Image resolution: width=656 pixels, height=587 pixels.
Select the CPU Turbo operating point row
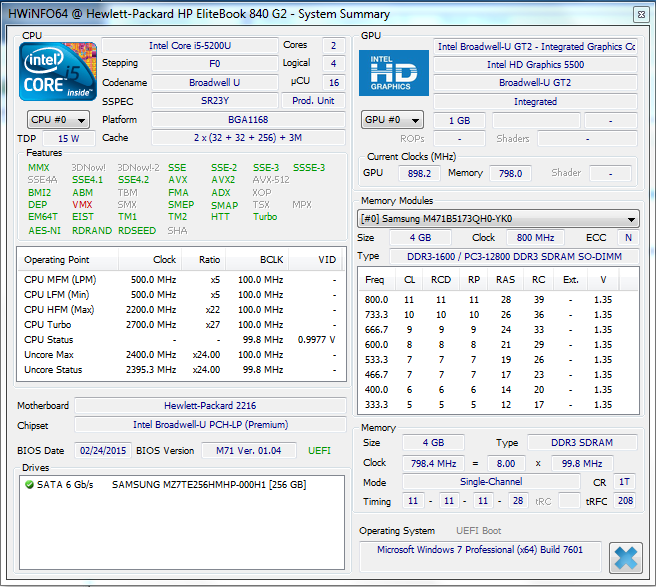coord(181,325)
